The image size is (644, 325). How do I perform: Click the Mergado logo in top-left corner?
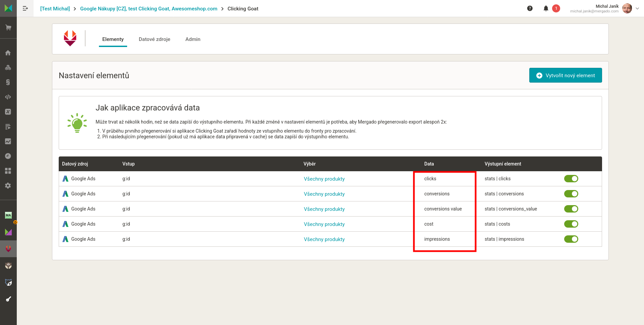coord(8,8)
